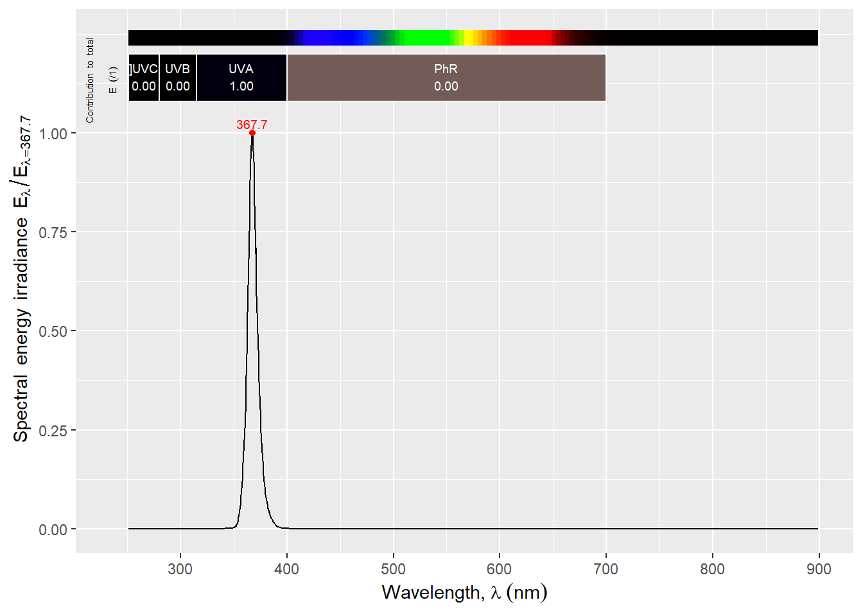
Task: Click the 1.00 y-axis tick label
Action: (x=53, y=133)
